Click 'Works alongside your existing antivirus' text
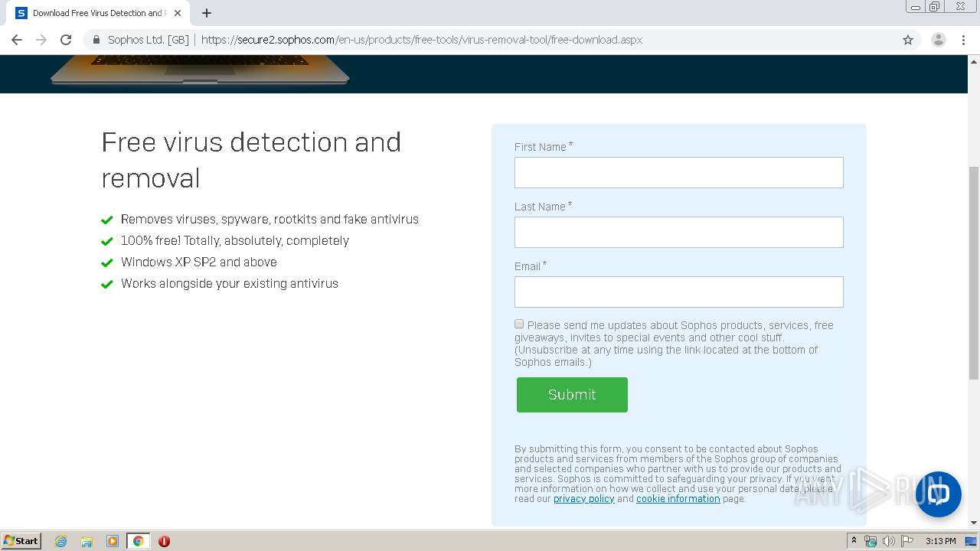 [x=230, y=283]
